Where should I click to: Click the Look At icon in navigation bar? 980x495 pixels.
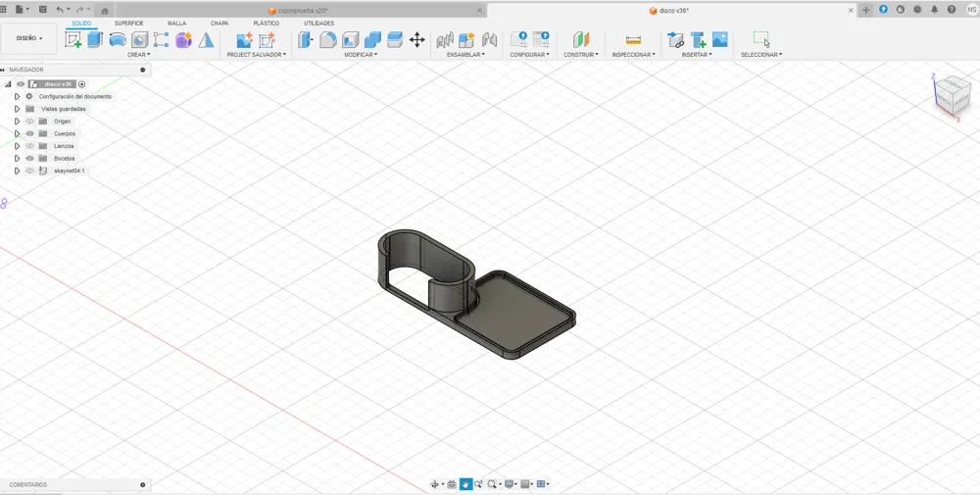452,484
